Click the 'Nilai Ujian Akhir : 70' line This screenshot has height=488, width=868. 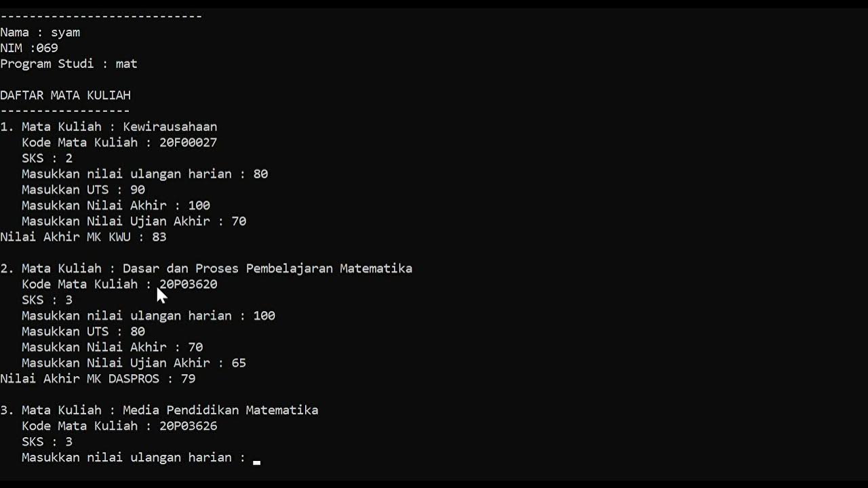click(134, 222)
